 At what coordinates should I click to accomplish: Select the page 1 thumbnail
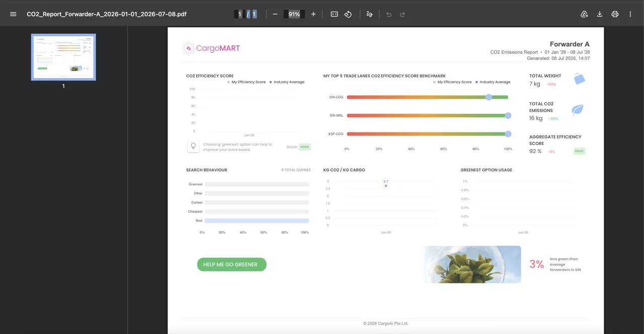[x=63, y=57]
